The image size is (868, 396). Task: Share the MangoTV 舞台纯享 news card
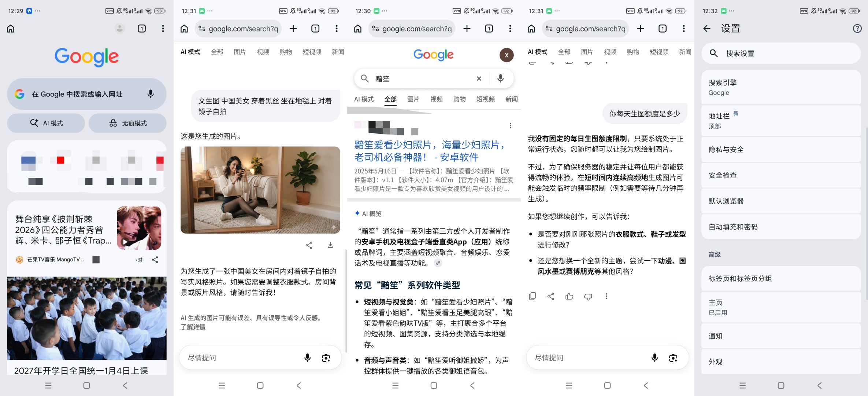(155, 260)
